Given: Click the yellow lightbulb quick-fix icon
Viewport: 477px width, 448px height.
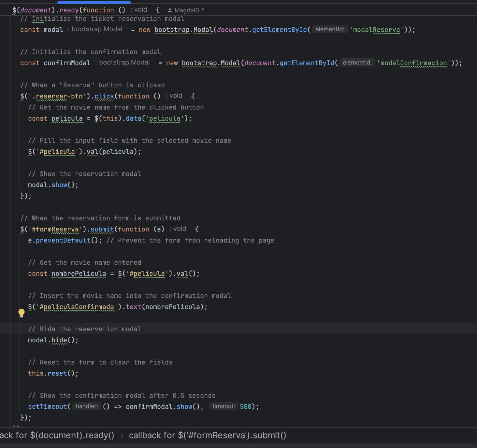Looking at the screenshot, I should (22, 313).
